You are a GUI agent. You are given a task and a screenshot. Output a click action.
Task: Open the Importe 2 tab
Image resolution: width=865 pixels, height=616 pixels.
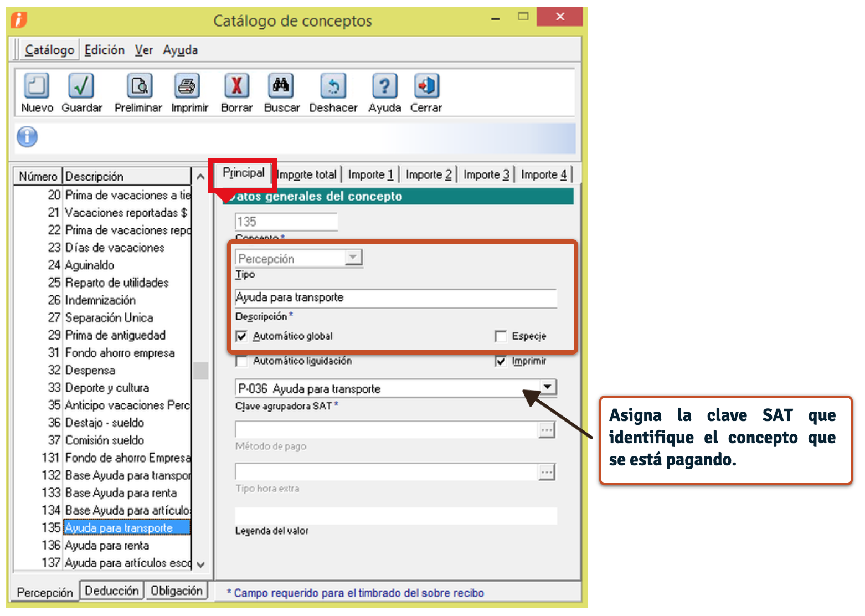[x=428, y=174]
